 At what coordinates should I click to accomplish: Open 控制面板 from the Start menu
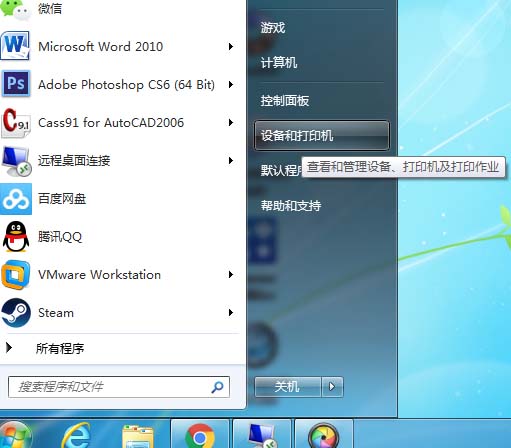(285, 100)
